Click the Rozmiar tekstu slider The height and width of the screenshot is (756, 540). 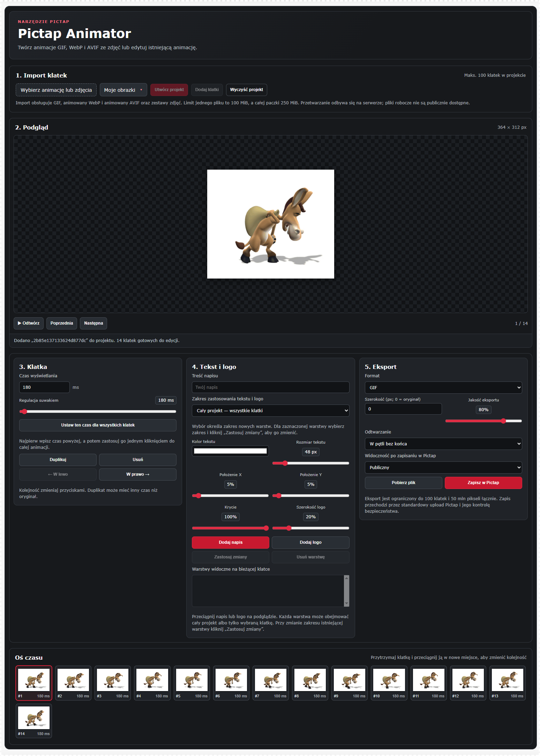(x=310, y=463)
